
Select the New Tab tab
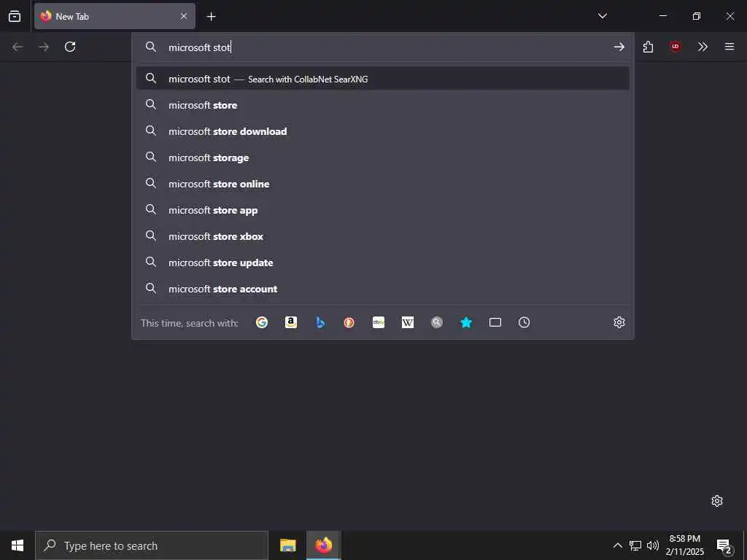coord(115,16)
